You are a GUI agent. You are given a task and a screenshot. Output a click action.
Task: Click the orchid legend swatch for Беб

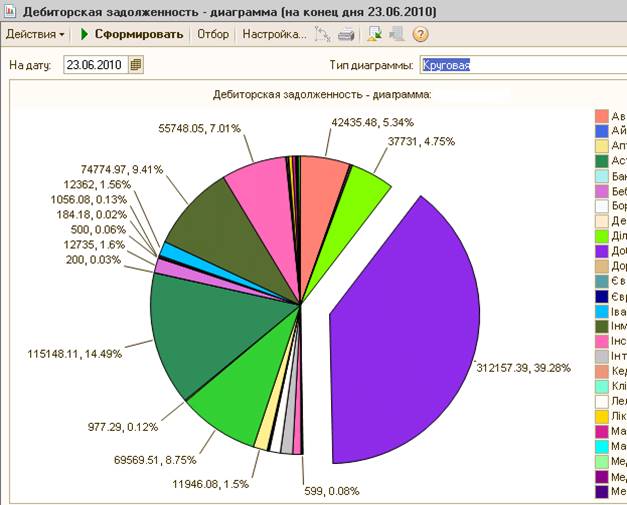coord(602,191)
